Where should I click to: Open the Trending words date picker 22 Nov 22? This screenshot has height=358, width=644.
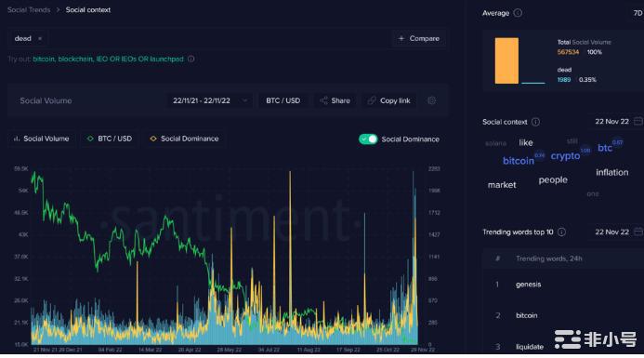pyautogui.click(x=612, y=232)
